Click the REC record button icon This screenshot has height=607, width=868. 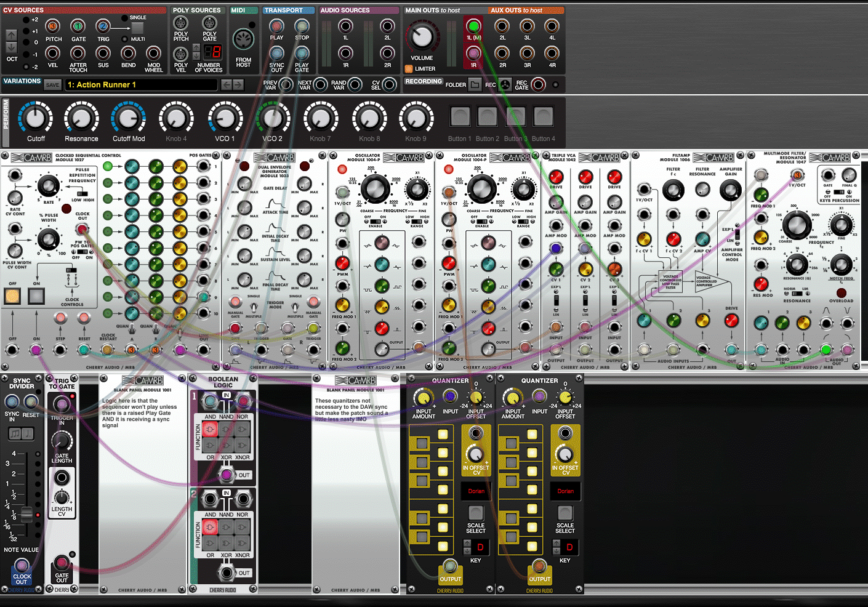505,84
